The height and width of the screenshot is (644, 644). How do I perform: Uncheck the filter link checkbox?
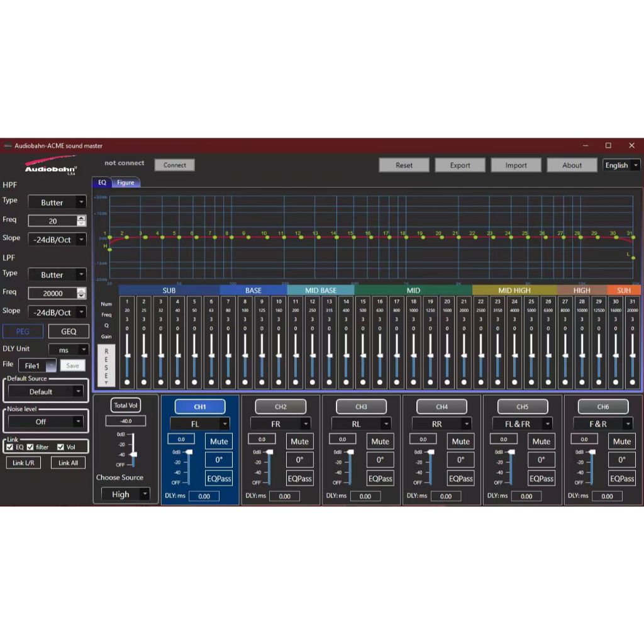[x=30, y=447]
